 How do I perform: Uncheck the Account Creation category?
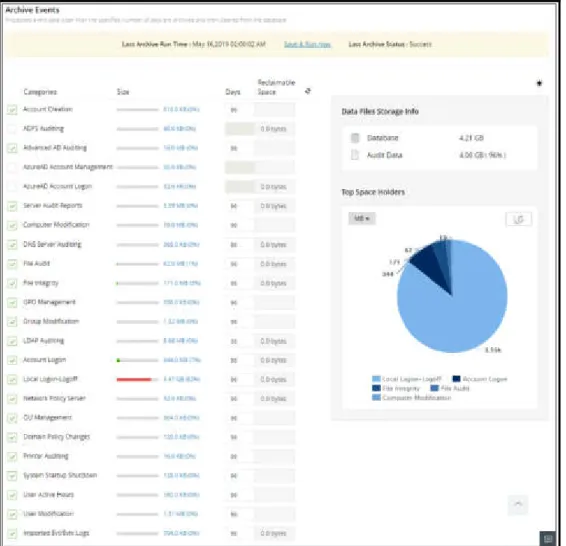pos(12,109)
